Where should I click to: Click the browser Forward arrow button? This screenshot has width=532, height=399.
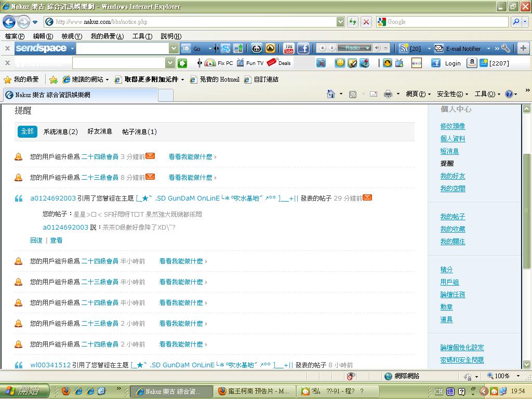tap(23, 22)
